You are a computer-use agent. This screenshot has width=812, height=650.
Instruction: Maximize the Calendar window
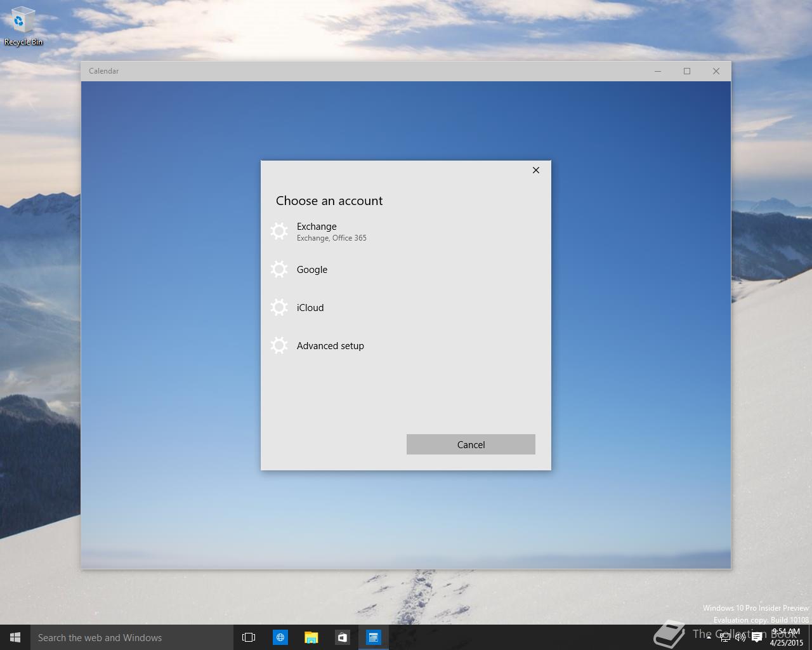pos(687,71)
